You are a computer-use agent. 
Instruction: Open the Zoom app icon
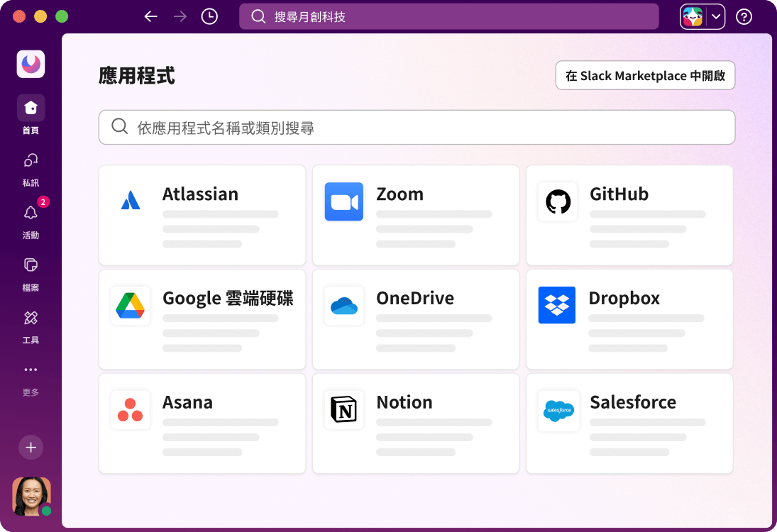(344, 201)
